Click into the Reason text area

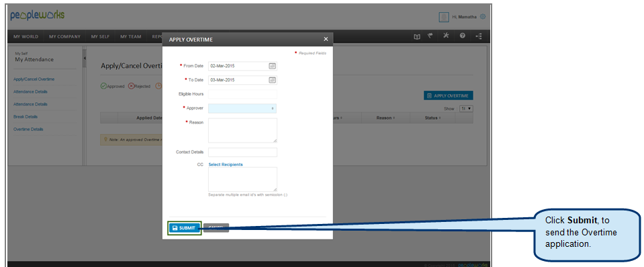click(x=242, y=130)
